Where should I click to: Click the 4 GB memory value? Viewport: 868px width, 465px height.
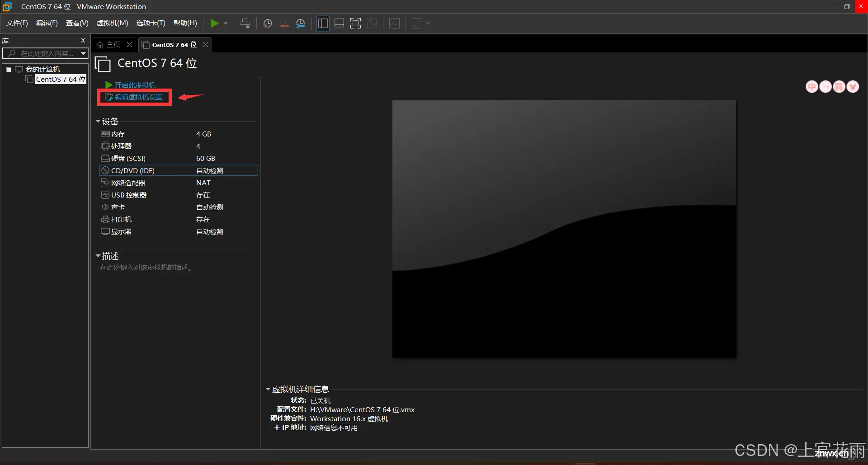203,134
